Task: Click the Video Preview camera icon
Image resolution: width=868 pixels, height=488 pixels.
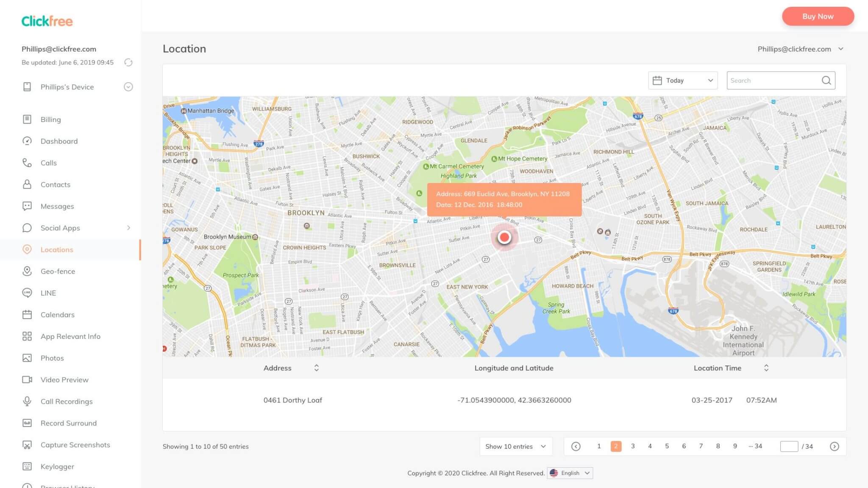Action: point(27,380)
